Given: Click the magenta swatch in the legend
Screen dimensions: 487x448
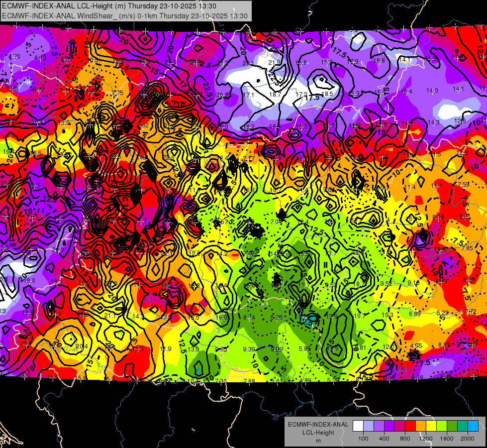Looking at the screenshot, I should pos(400,426).
